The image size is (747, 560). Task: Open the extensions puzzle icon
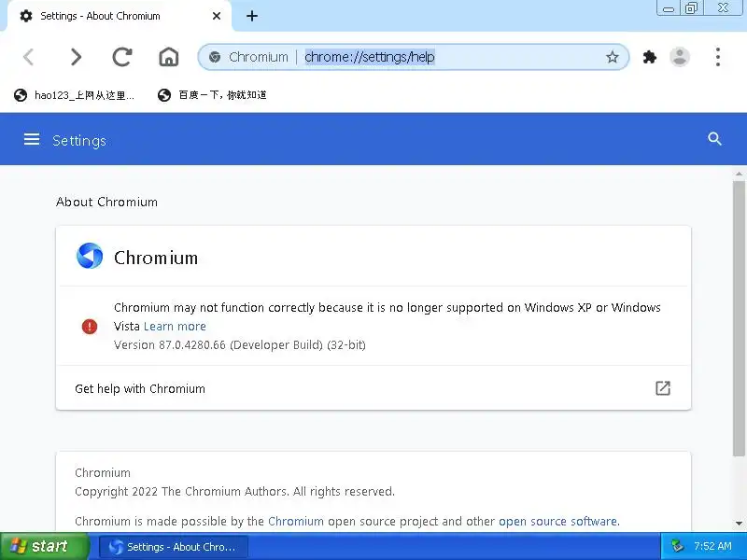[649, 57]
